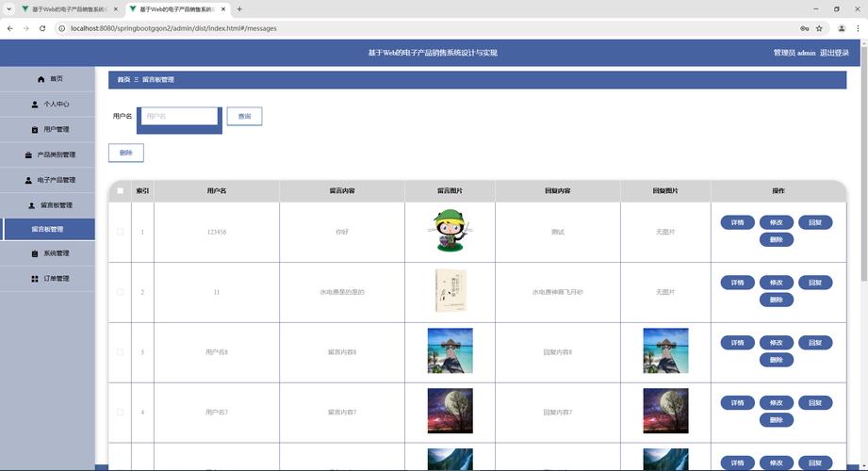Switch to the first browser tab
This screenshot has width=868, height=471.
coord(68,9)
